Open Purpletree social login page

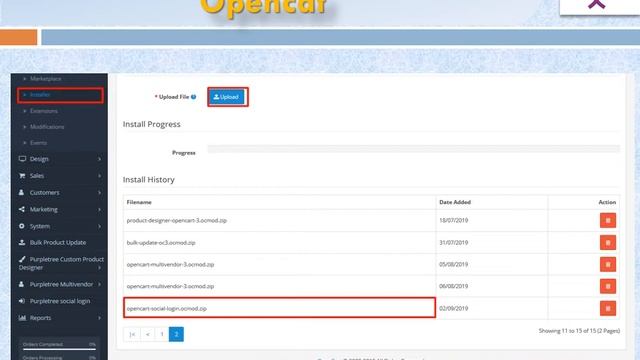tap(60, 301)
